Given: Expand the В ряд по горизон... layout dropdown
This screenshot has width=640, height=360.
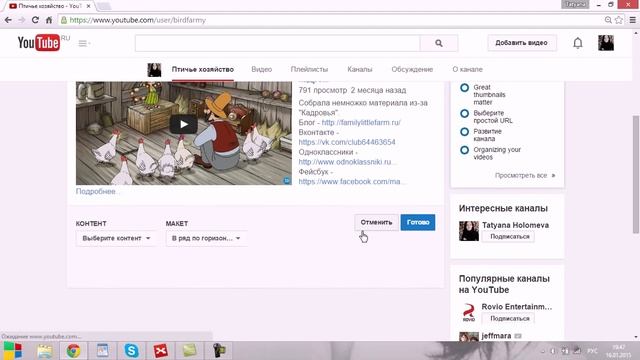Looking at the screenshot, I should point(206,238).
